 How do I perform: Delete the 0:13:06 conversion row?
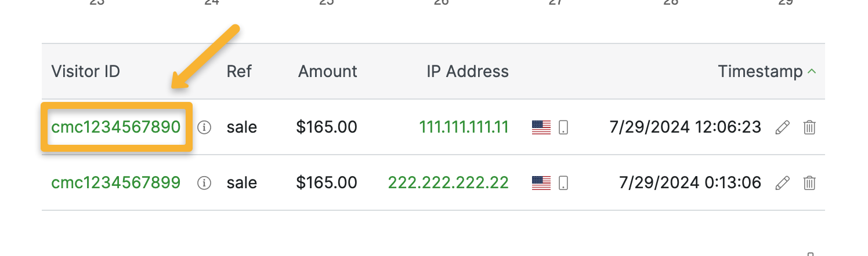coord(809,183)
